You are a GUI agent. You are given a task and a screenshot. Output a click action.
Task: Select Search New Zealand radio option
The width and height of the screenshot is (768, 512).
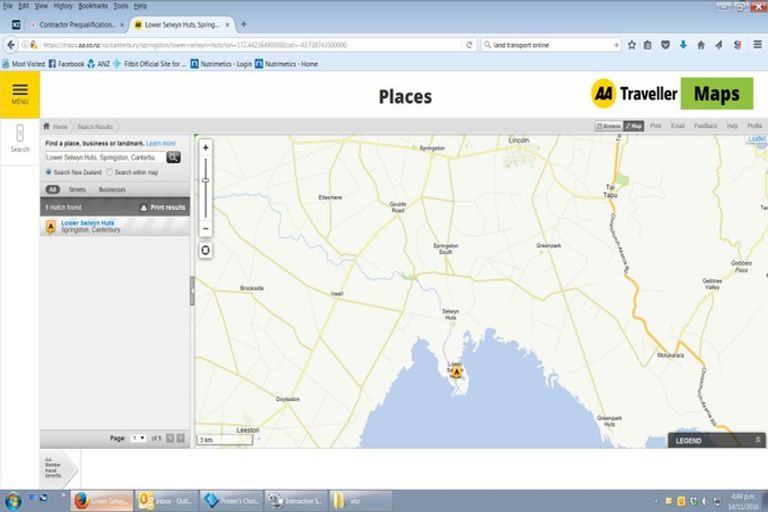[x=49, y=172]
